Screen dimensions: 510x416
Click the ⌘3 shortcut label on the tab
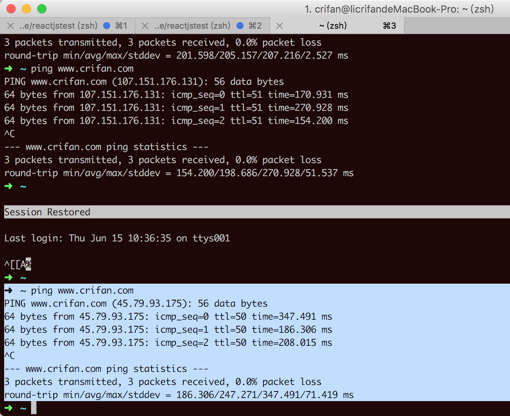pyautogui.click(x=389, y=26)
